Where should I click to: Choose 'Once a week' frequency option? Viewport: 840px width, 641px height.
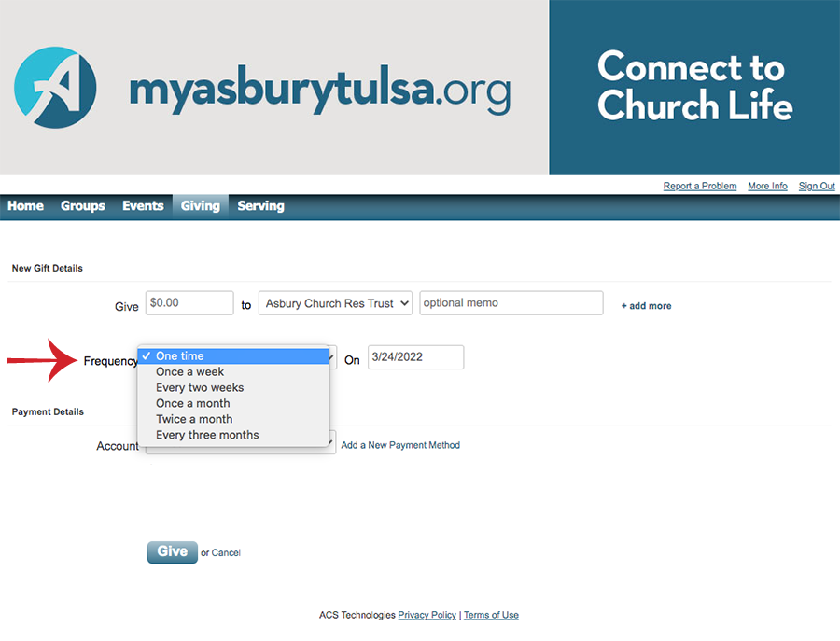pos(233,371)
